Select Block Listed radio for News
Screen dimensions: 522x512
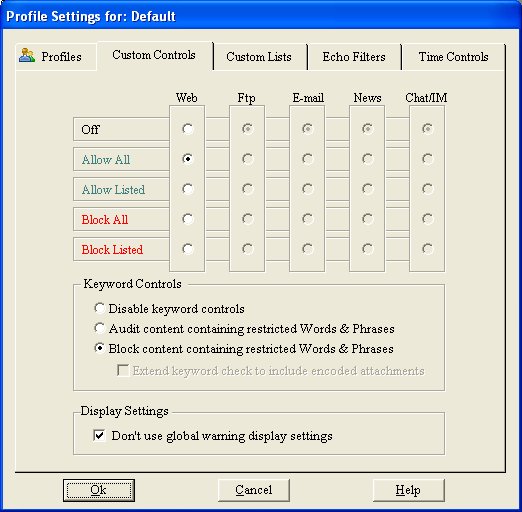pyautogui.click(x=367, y=249)
